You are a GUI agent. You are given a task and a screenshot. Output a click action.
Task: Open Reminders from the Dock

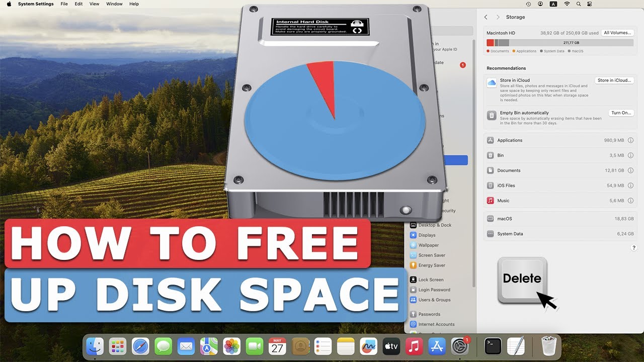[323, 346]
